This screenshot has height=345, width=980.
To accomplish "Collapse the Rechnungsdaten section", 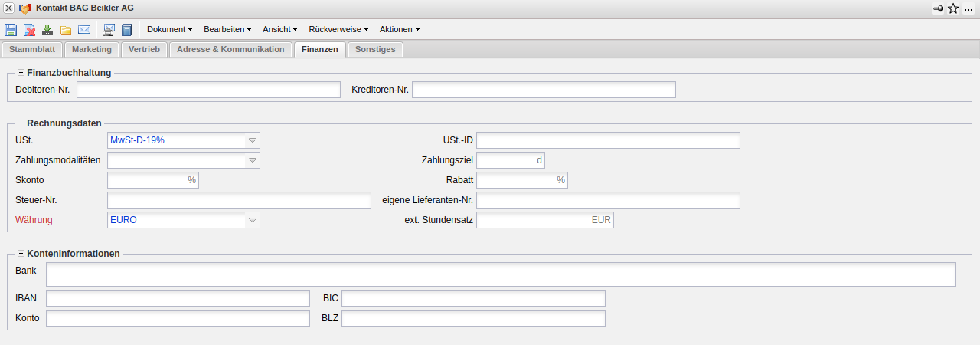I will coord(21,123).
